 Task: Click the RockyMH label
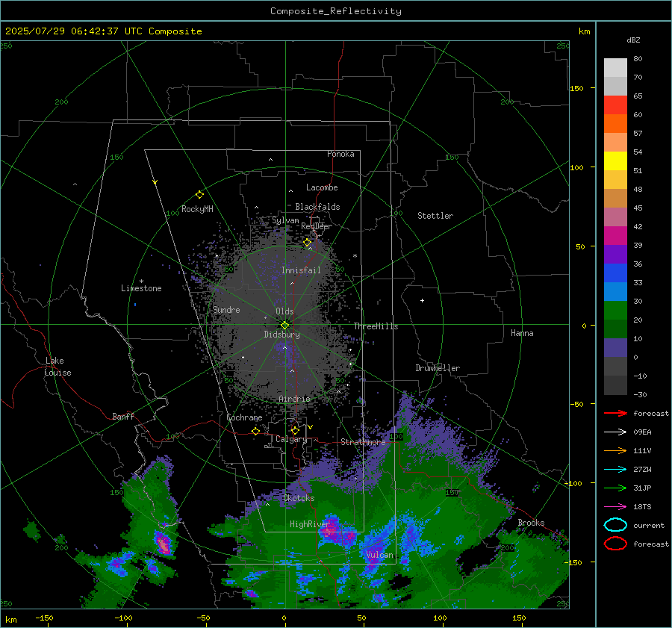[197, 209]
